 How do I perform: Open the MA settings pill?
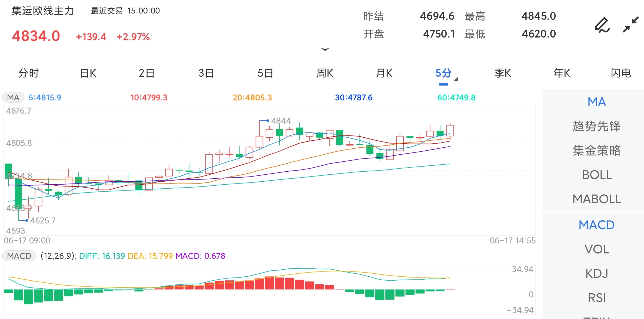[x=13, y=97]
